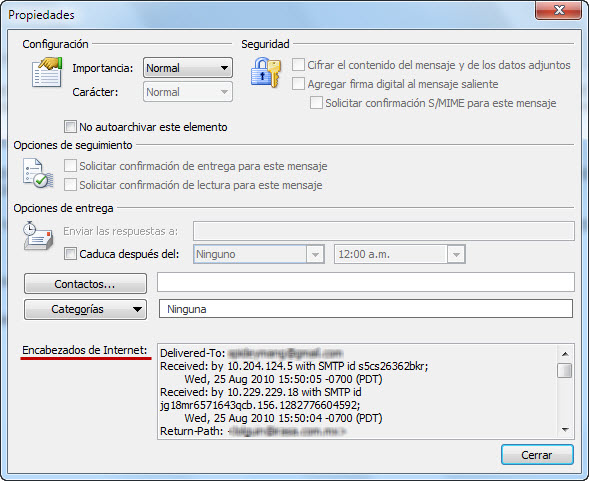This screenshot has height=481, width=589.
Task: Click the delivery options mailbox clock icon
Action: (x=38, y=236)
